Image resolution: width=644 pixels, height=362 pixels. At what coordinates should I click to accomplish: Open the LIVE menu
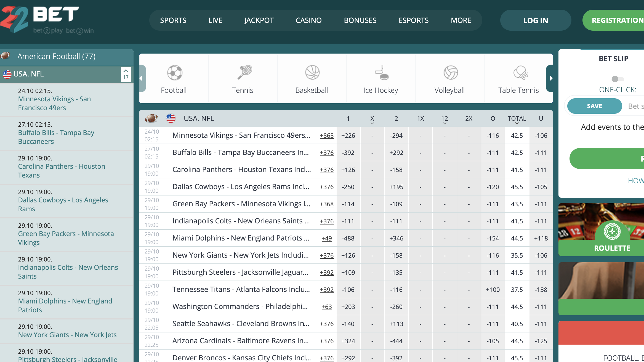coord(215,20)
